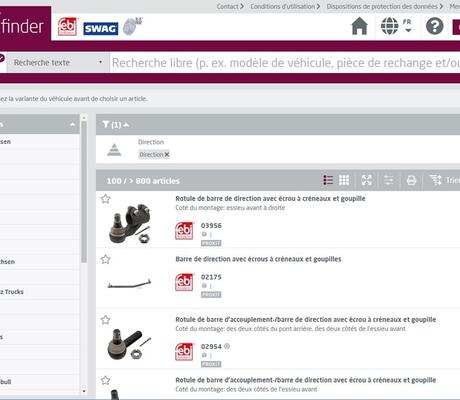Print the article list

pos(411,180)
